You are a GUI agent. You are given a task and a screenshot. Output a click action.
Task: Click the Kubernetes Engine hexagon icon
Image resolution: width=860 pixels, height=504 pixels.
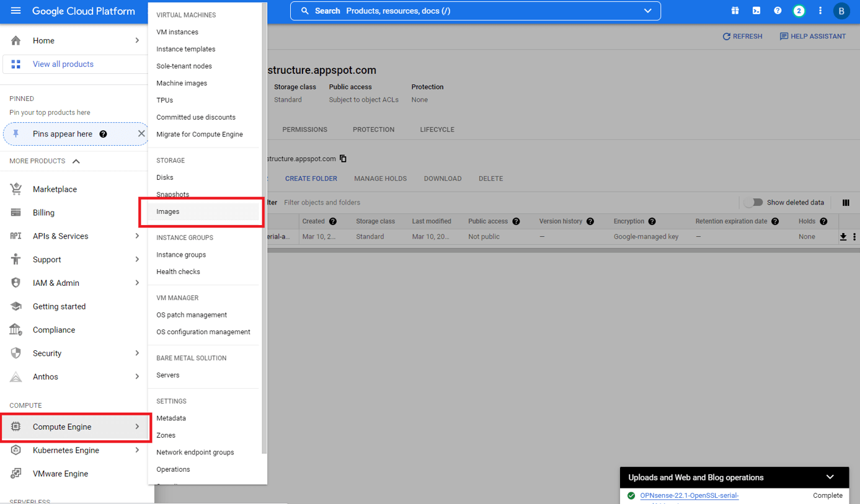[x=16, y=450]
